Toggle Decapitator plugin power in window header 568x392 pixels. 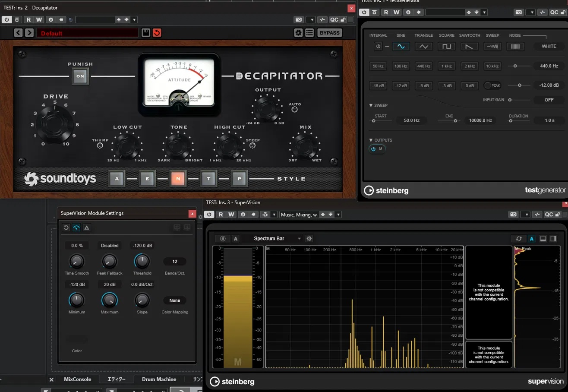[x=6, y=19]
